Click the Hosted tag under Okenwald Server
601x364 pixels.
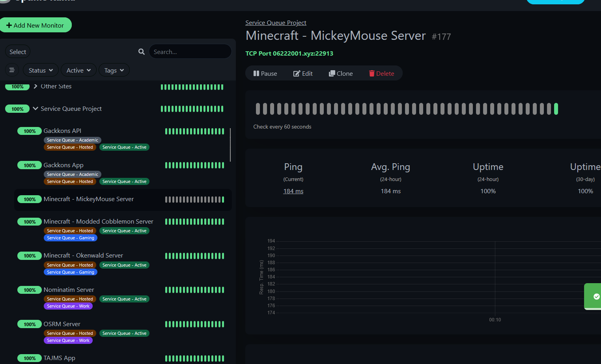click(70, 265)
